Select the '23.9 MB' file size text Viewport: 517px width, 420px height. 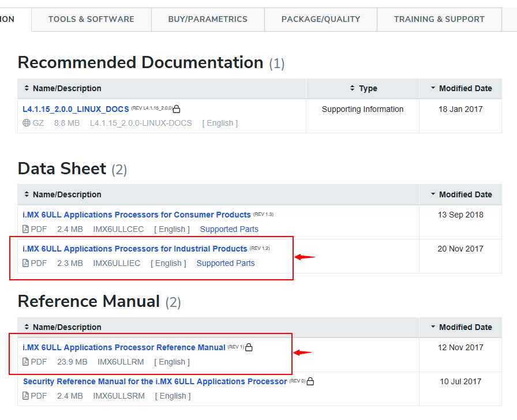pos(72,362)
